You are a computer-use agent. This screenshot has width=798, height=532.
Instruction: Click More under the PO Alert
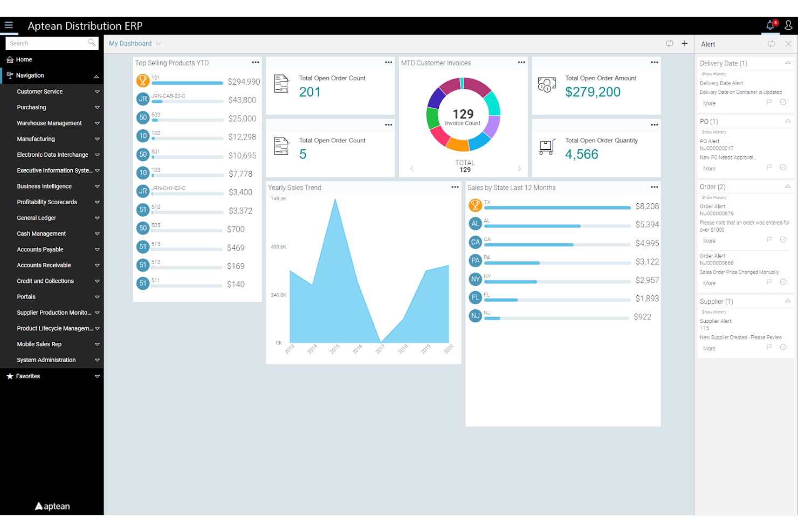click(x=709, y=169)
